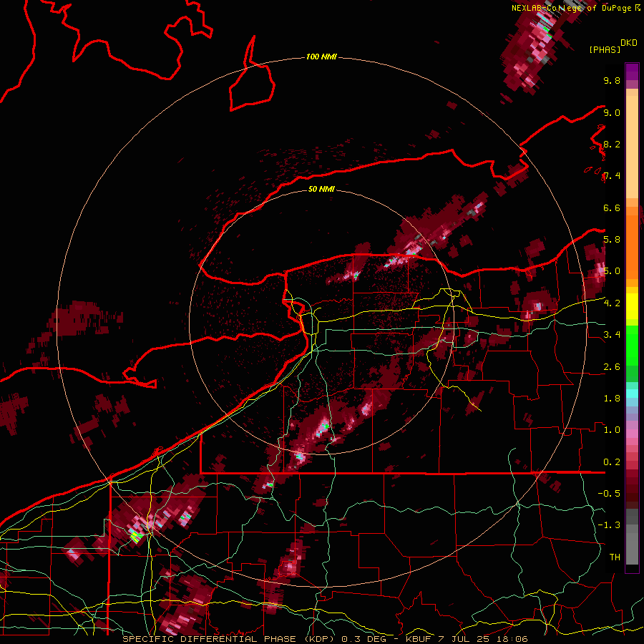
Task: Click the 4.2 value on color scale
Action: coord(612,303)
